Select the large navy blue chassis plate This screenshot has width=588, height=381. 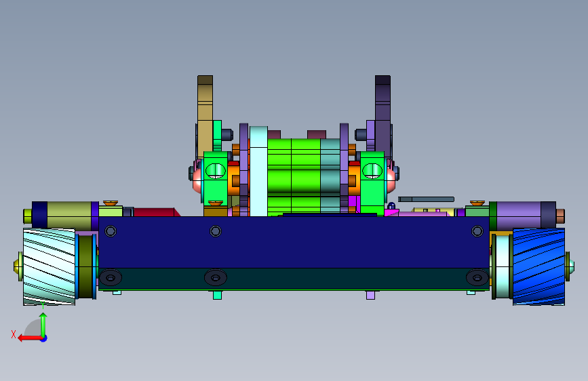pyautogui.click(x=294, y=242)
